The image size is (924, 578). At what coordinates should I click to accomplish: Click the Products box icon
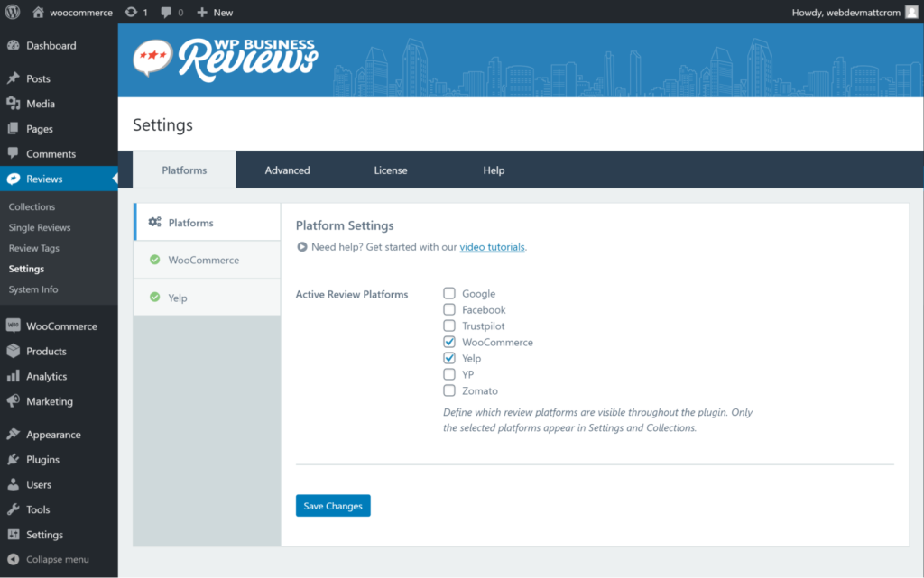pyautogui.click(x=14, y=351)
